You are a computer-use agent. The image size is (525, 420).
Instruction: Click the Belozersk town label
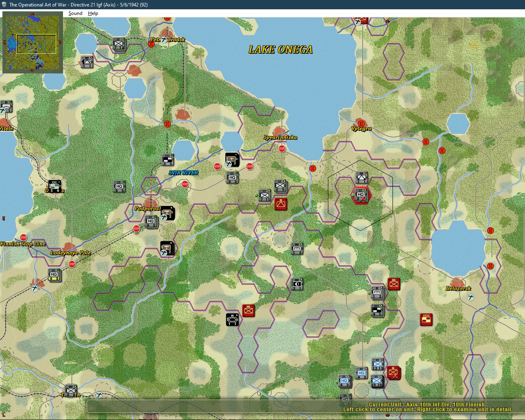tap(458, 288)
